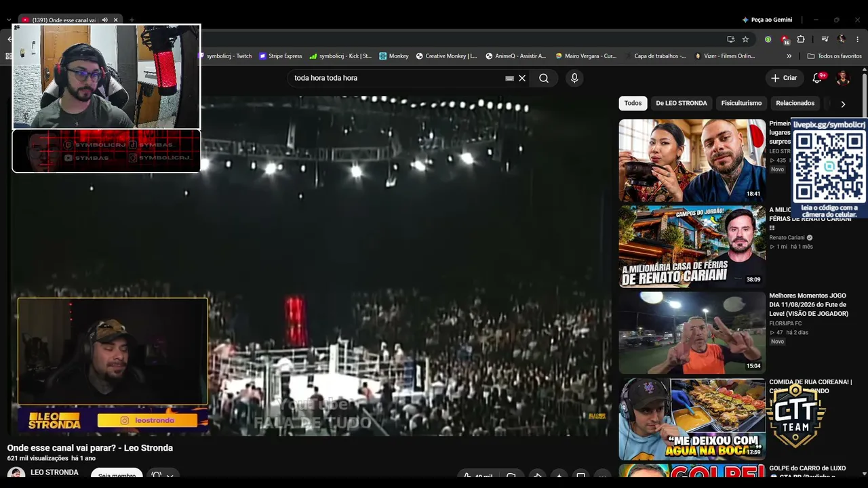The image size is (868, 488).
Task: Show more filter chips with the right arrow
Action: pyautogui.click(x=843, y=104)
